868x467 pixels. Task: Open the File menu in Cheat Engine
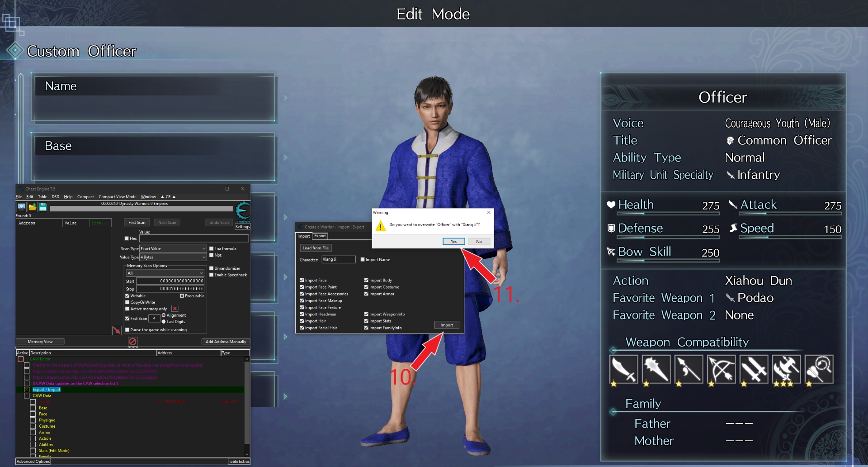click(x=19, y=197)
